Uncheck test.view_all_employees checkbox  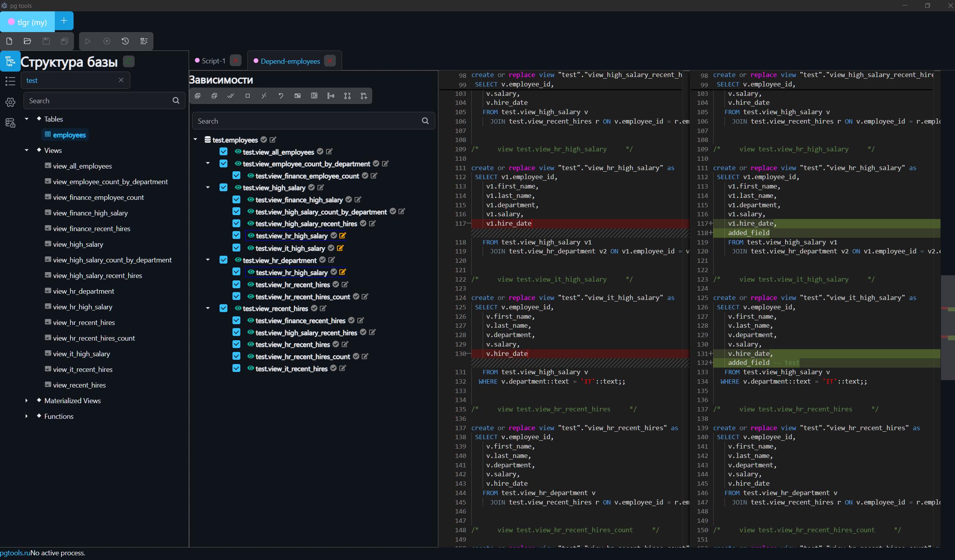[223, 152]
